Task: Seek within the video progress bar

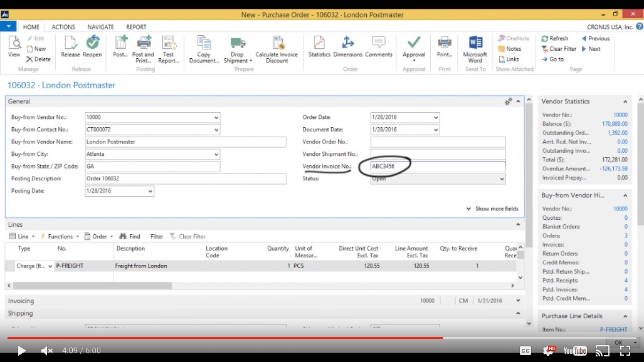Action: (322, 338)
